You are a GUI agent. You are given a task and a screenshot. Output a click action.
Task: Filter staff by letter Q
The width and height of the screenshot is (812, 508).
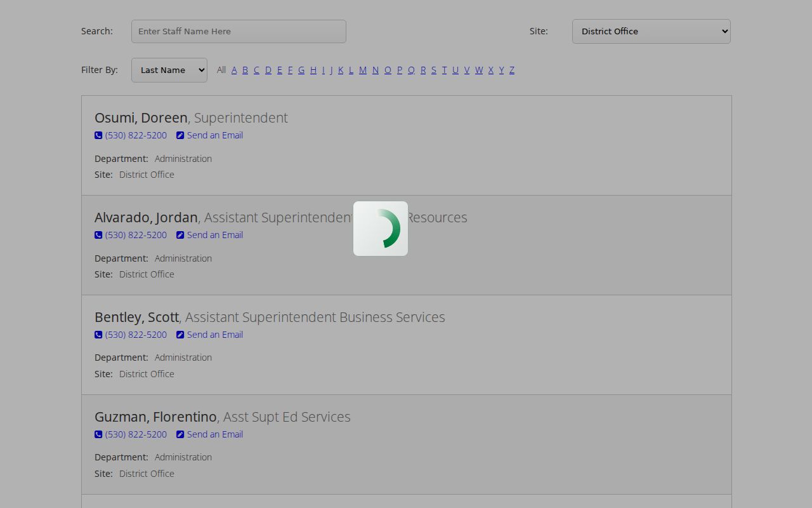coord(411,70)
